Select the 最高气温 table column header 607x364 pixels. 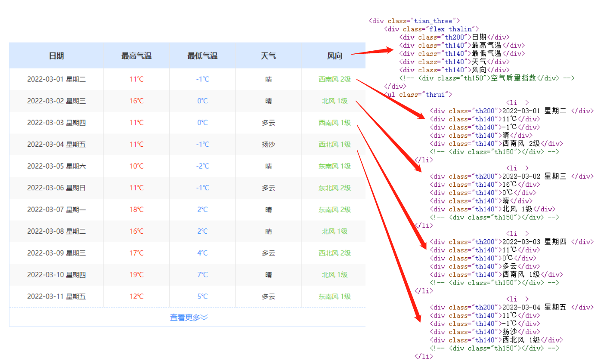pos(136,56)
